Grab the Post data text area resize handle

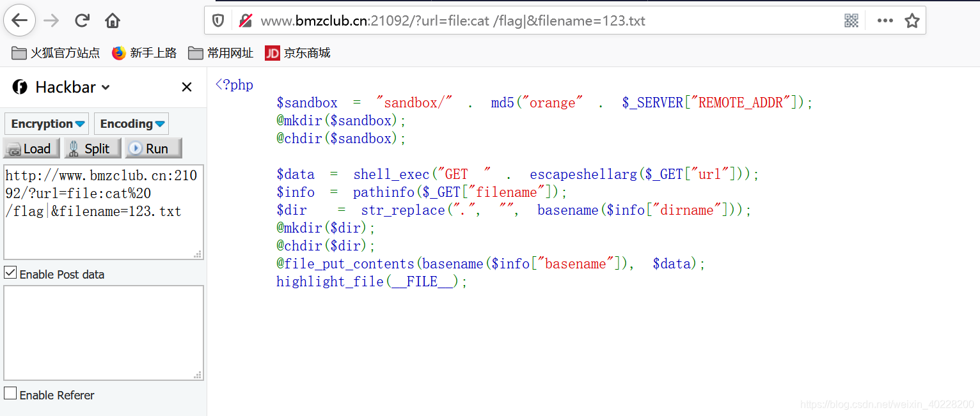tap(198, 375)
